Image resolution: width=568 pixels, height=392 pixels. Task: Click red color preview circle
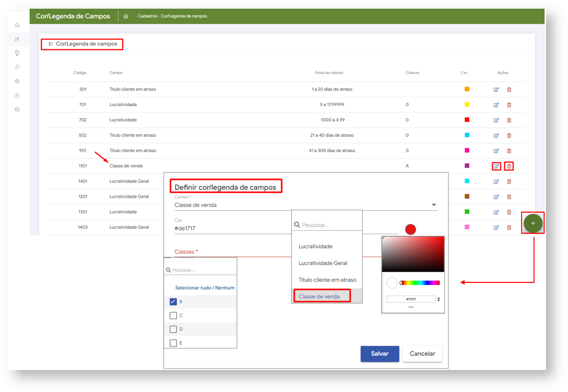(x=410, y=230)
